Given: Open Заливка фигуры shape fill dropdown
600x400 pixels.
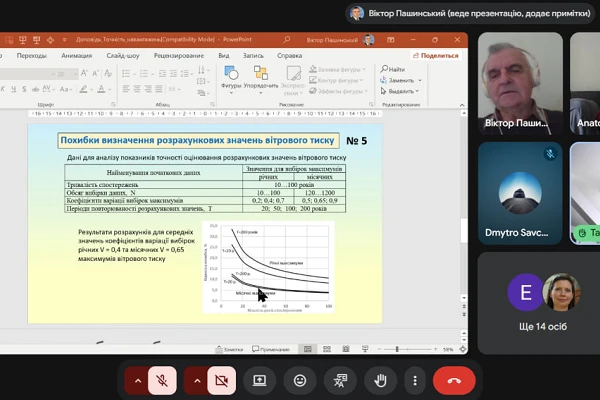Looking at the screenshot, I should click(x=338, y=69).
